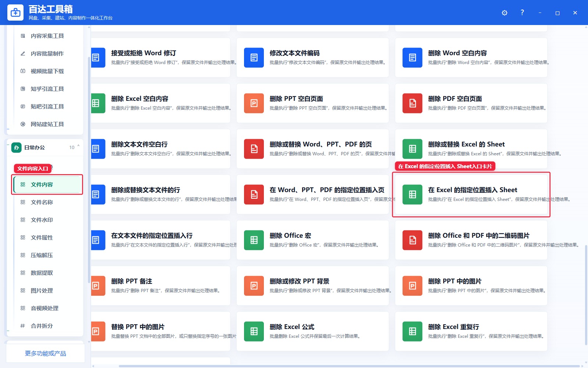Click the orange icon for 删除 PPT 空白页面

[254, 103]
